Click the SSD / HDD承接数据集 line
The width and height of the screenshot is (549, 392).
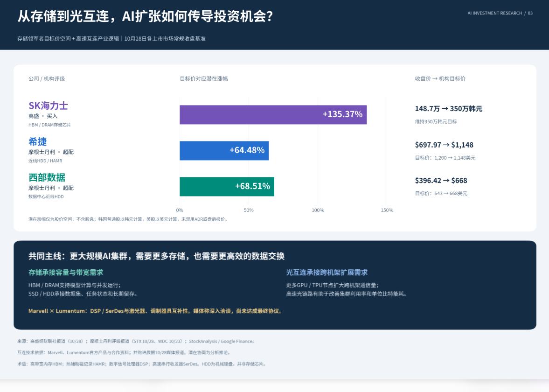point(83,294)
